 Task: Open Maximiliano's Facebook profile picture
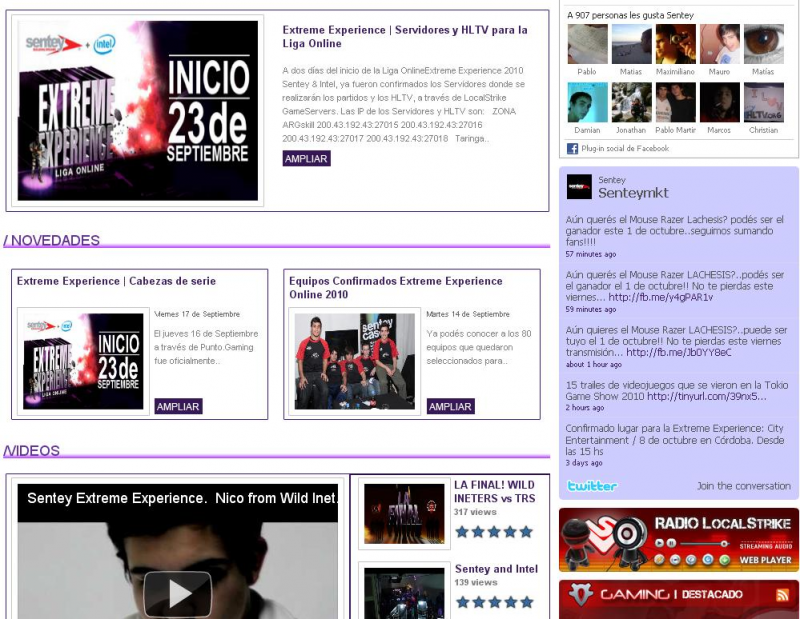pyautogui.click(x=675, y=45)
